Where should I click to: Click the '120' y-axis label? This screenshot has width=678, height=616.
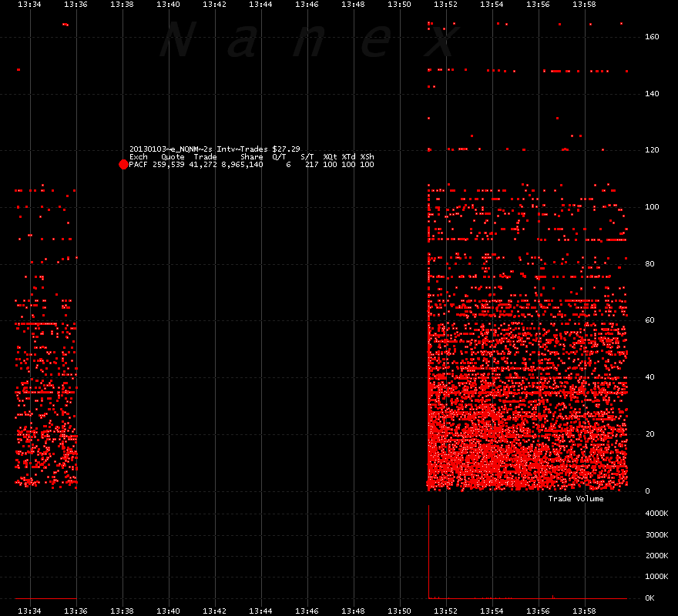652,150
